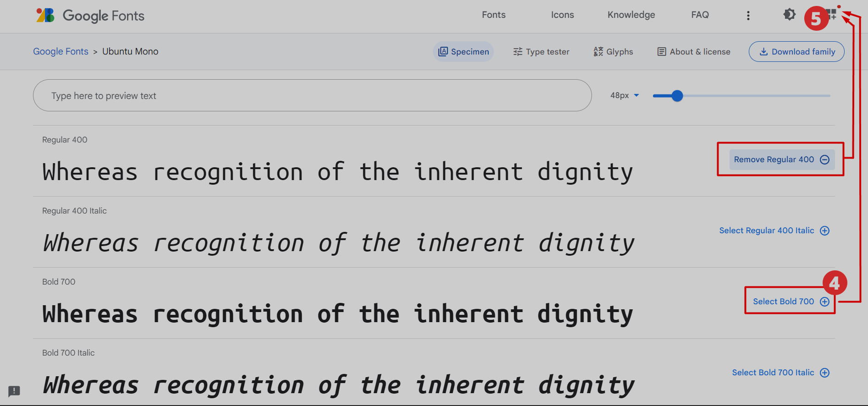
Task: Click the Type tester sliders icon
Action: point(518,52)
